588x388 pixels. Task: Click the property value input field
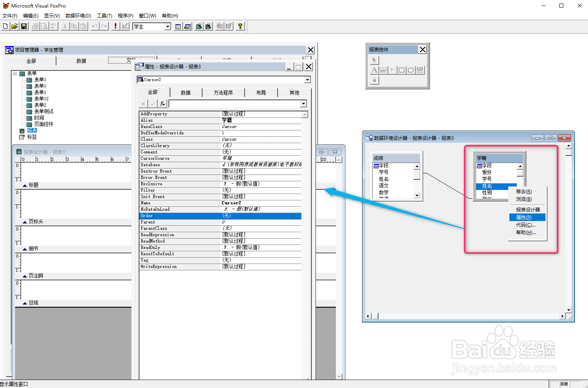(235, 104)
